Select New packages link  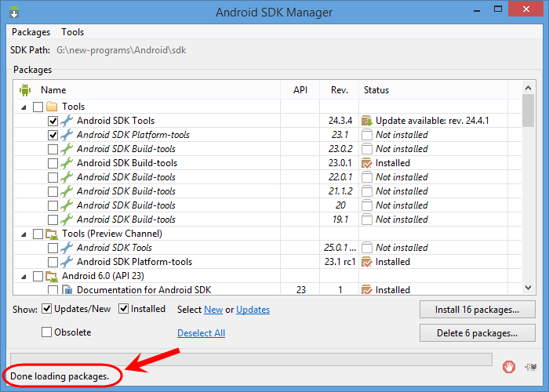tap(213, 310)
